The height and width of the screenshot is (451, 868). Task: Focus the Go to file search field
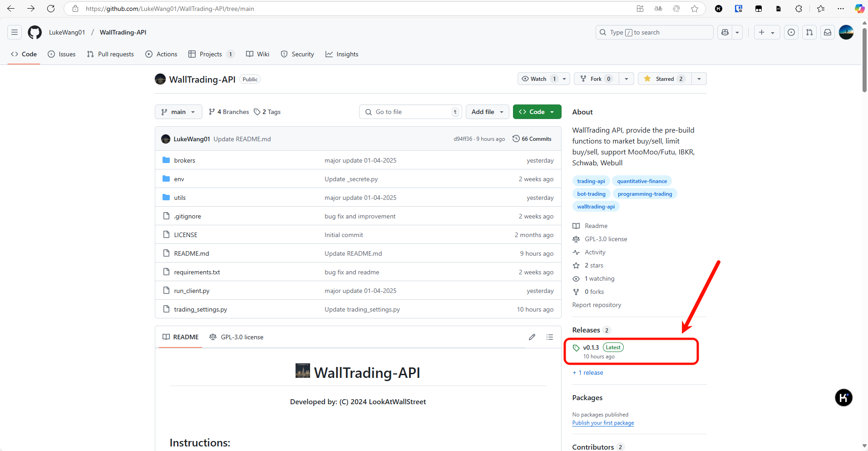pyautogui.click(x=410, y=112)
